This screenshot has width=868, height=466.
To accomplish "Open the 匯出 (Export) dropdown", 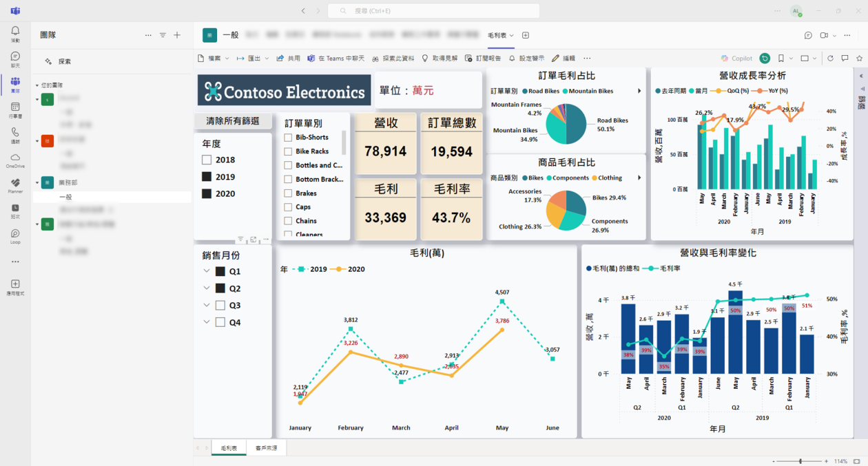I will coord(253,59).
